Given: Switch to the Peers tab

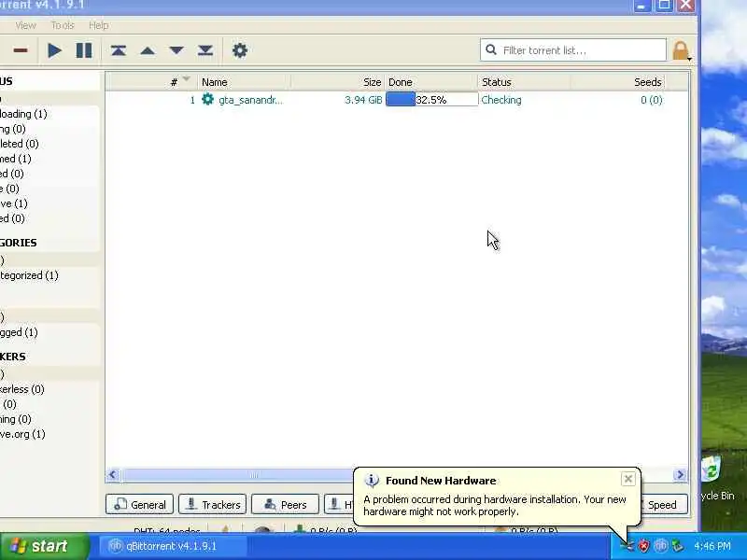Looking at the screenshot, I should pyautogui.click(x=285, y=504).
